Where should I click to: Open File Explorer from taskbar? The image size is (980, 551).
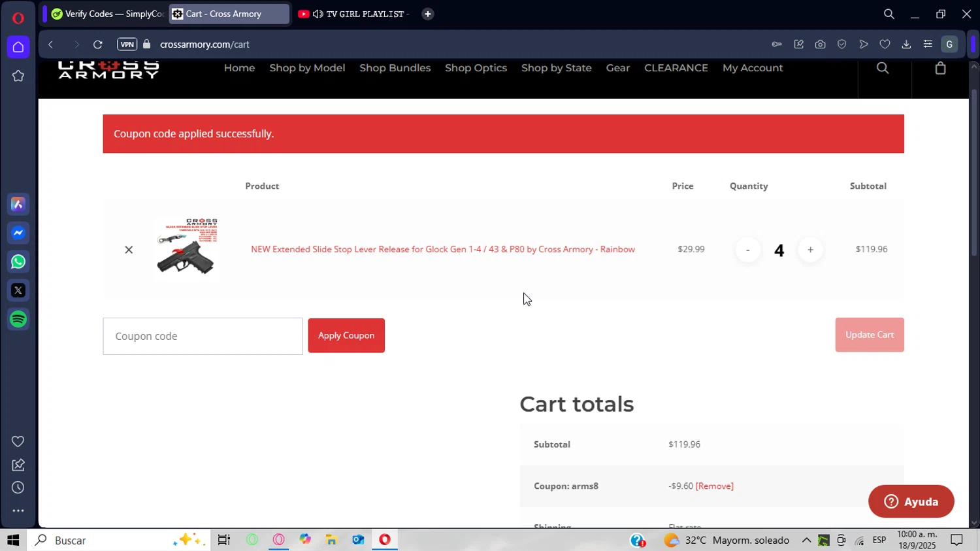pos(331,540)
